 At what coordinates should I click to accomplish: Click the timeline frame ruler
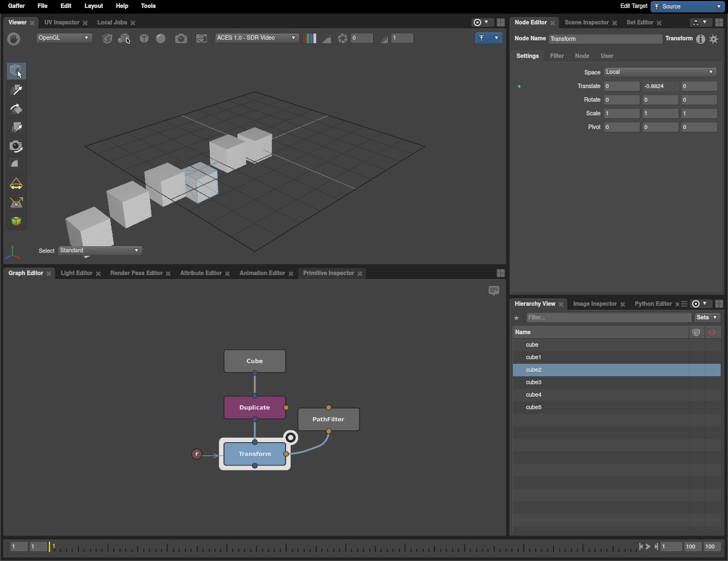tap(341, 547)
